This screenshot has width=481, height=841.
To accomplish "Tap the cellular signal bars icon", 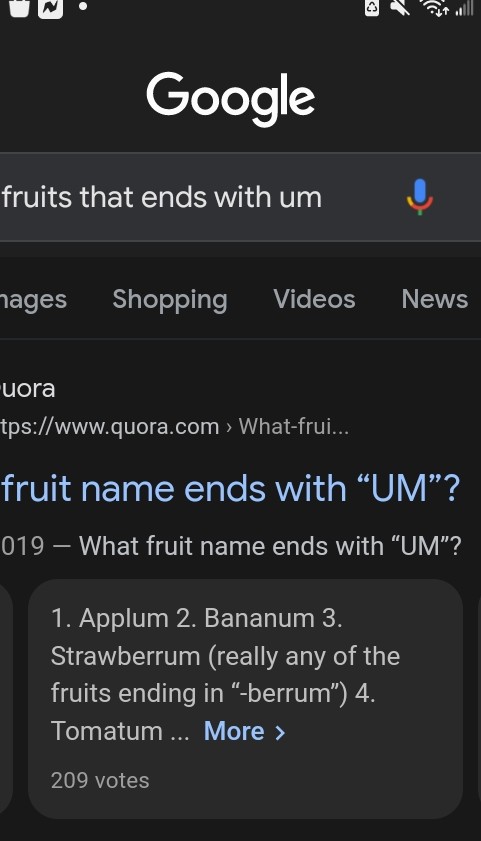I will (x=464, y=8).
